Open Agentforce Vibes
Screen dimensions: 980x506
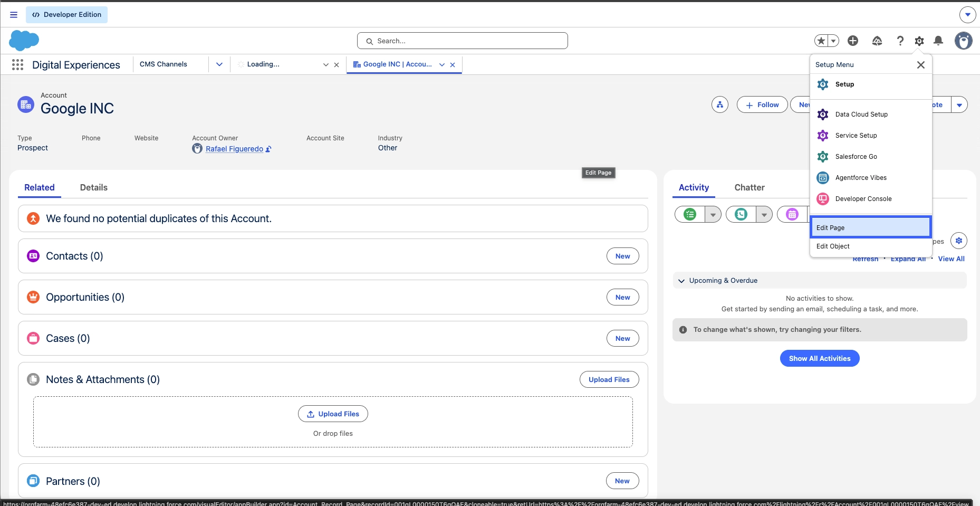pyautogui.click(x=871, y=177)
